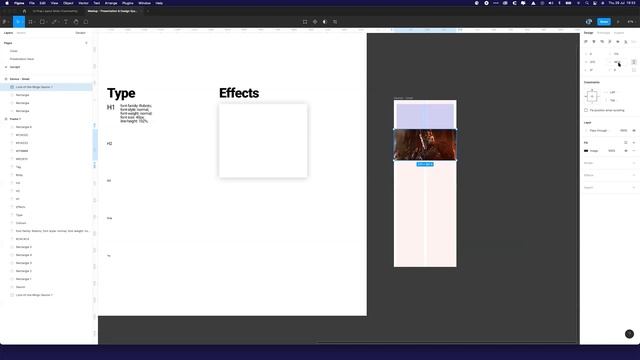Click the Use as mask icon

tap(325, 22)
